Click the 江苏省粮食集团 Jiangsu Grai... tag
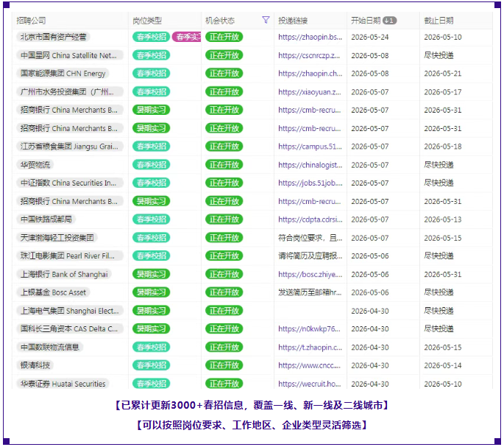This screenshot has width=504, height=447. tap(70, 147)
